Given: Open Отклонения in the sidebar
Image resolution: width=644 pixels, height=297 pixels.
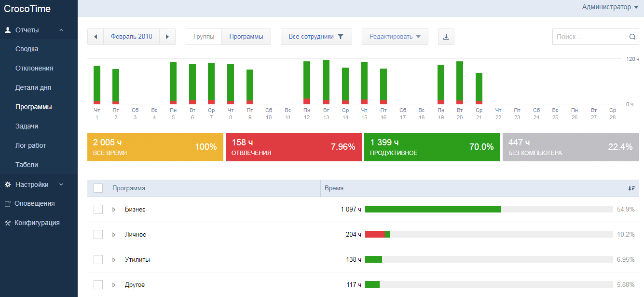Looking at the screenshot, I should (x=34, y=69).
